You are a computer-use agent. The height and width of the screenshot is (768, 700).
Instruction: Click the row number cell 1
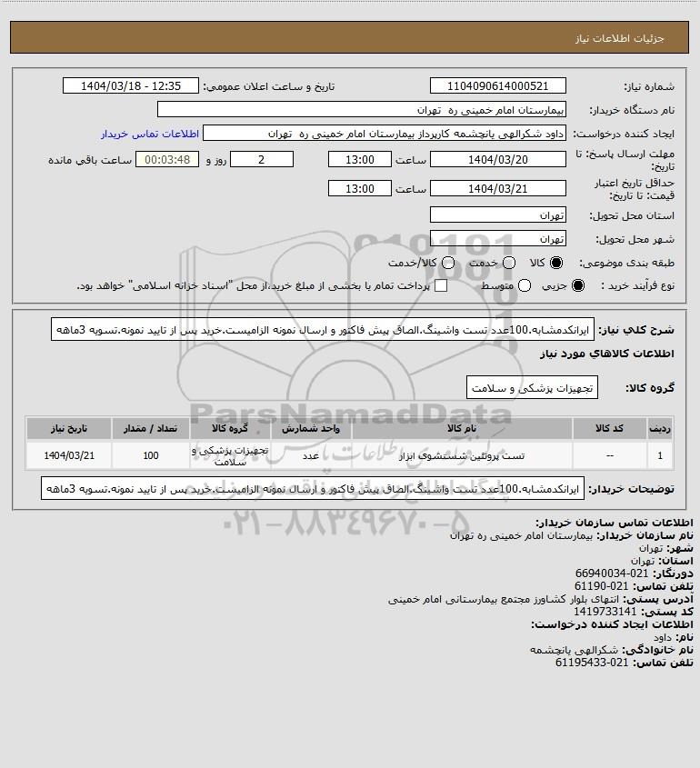[x=660, y=455]
